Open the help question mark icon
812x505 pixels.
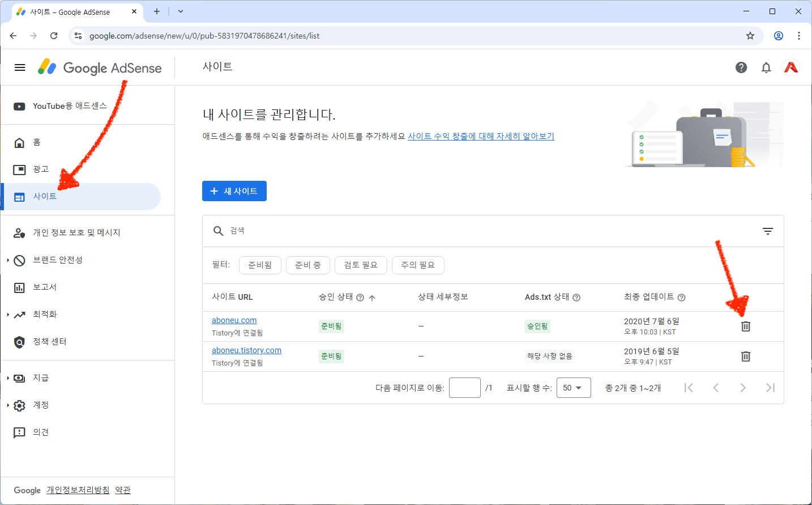click(x=741, y=67)
